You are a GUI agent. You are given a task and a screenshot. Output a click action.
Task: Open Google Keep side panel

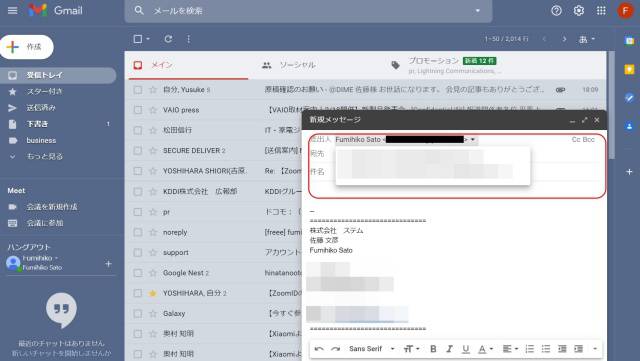629,69
